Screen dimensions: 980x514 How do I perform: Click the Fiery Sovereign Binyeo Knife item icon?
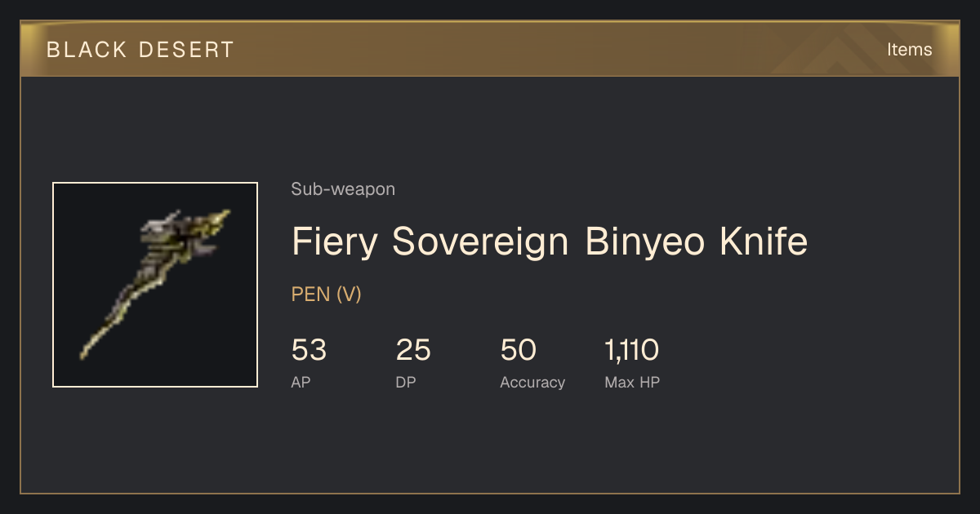(x=155, y=285)
